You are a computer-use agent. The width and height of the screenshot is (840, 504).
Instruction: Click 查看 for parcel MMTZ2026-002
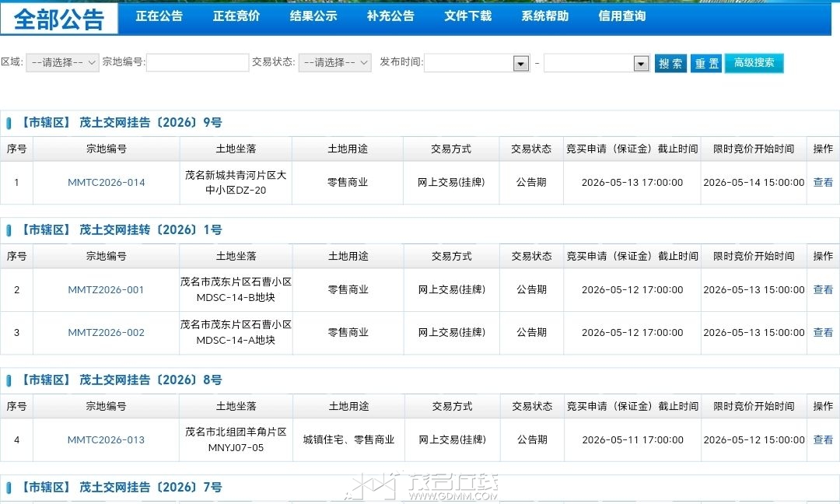[x=823, y=333]
